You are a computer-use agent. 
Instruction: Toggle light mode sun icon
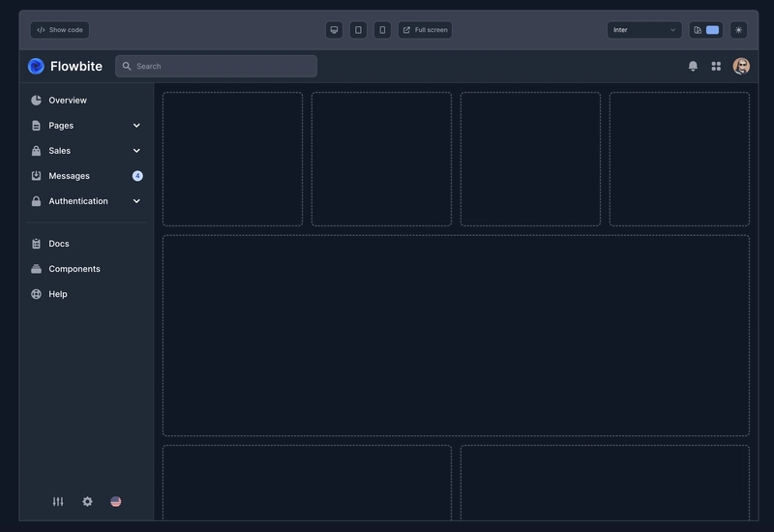pyautogui.click(x=738, y=30)
